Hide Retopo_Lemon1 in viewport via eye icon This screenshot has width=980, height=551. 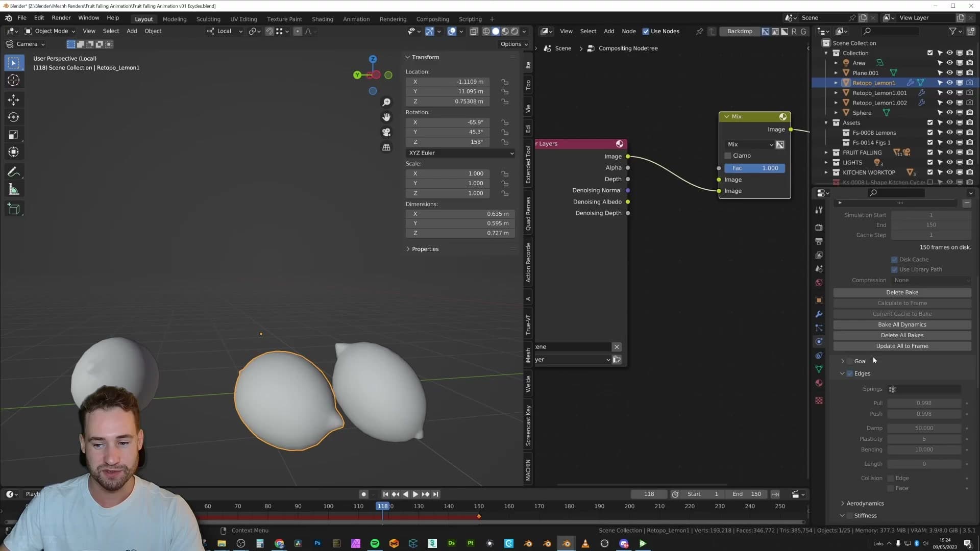(949, 83)
